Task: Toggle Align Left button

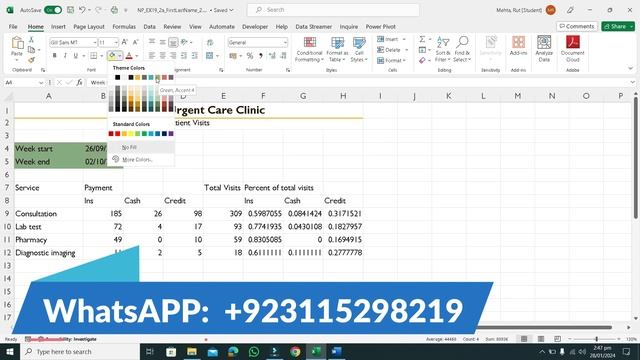Action: pyautogui.click(x=152, y=56)
